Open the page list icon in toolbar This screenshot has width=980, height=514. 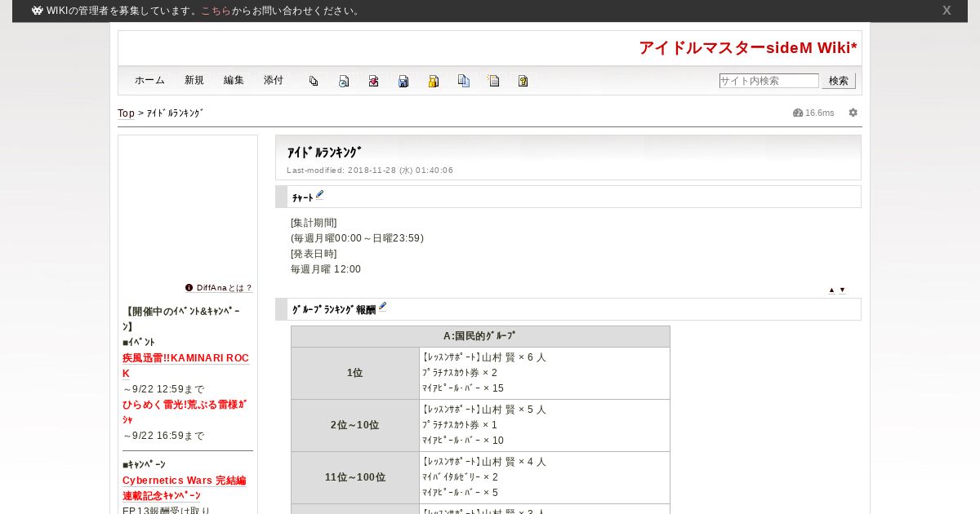314,81
